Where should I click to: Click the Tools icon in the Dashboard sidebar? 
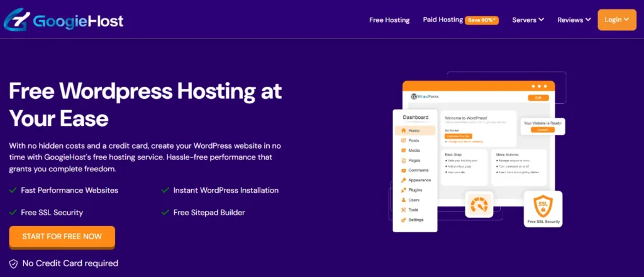click(x=402, y=210)
